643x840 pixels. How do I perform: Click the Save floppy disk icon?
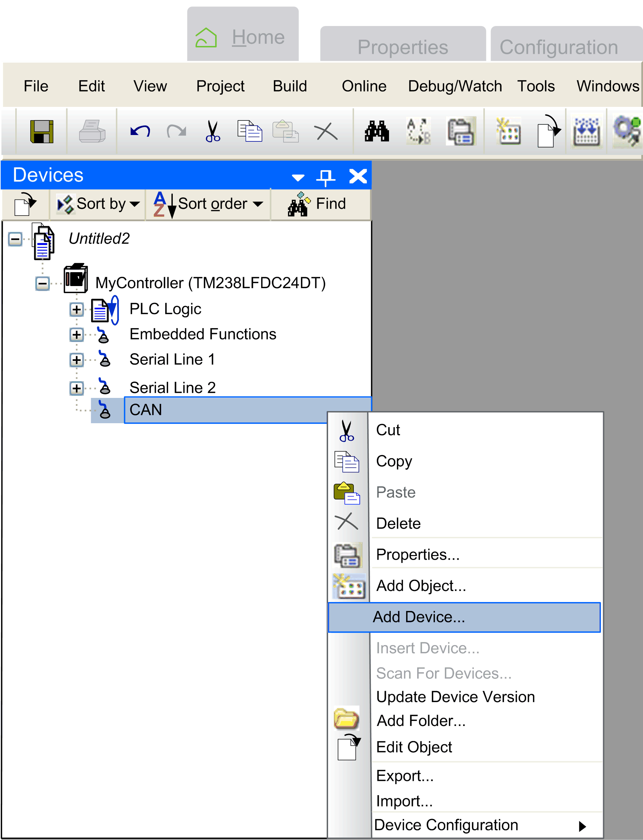[x=41, y=131]
